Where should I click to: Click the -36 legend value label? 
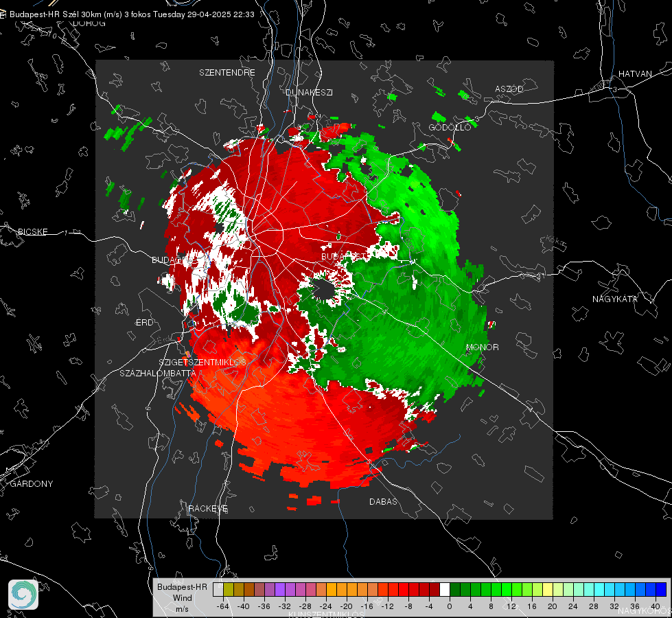point(264,606)
